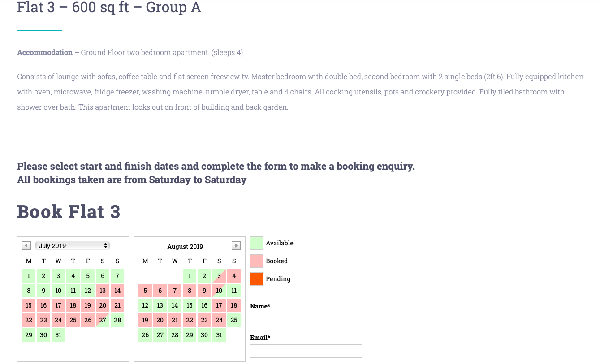Choose August 24 on the calendar
Screen dimensions: 600x364
pos(219,320)
